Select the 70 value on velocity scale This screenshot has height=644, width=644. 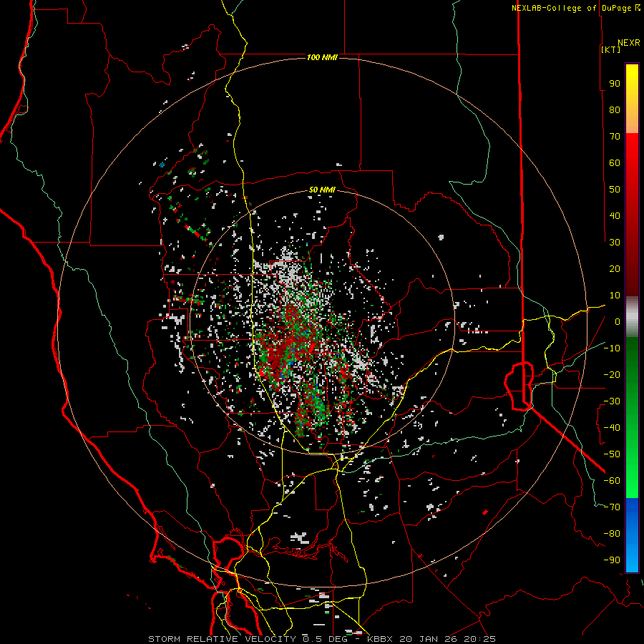click(615, 137)
